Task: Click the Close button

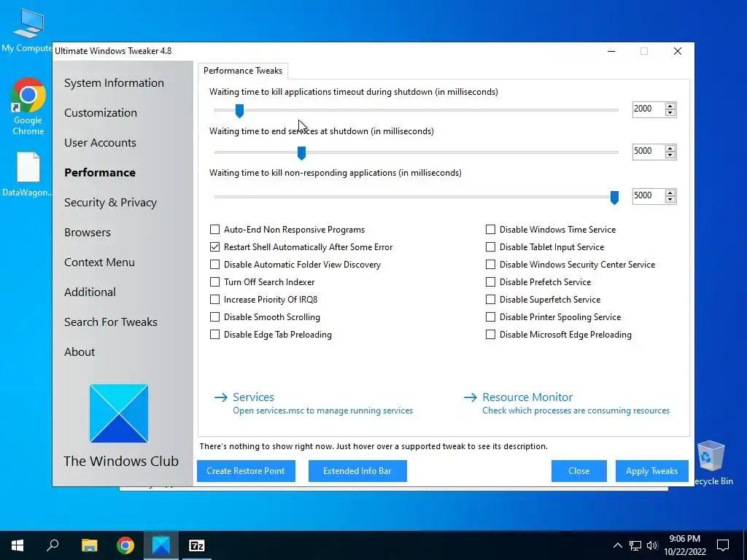Action: pyautogui.click(x=578, y=471)
